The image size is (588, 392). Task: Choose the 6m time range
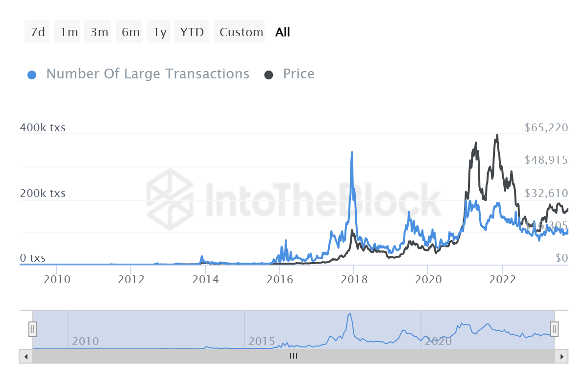coord(130,32)
